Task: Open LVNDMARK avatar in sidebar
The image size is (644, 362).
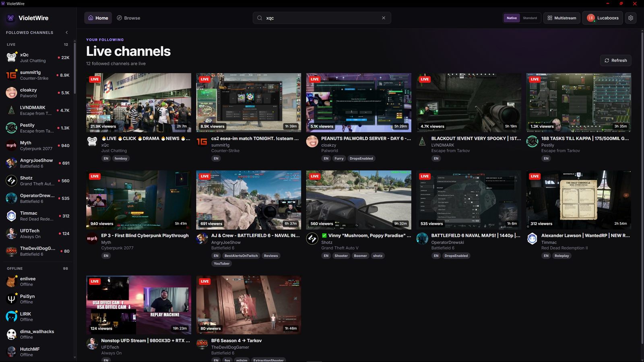Action: [x=11, y=110]
